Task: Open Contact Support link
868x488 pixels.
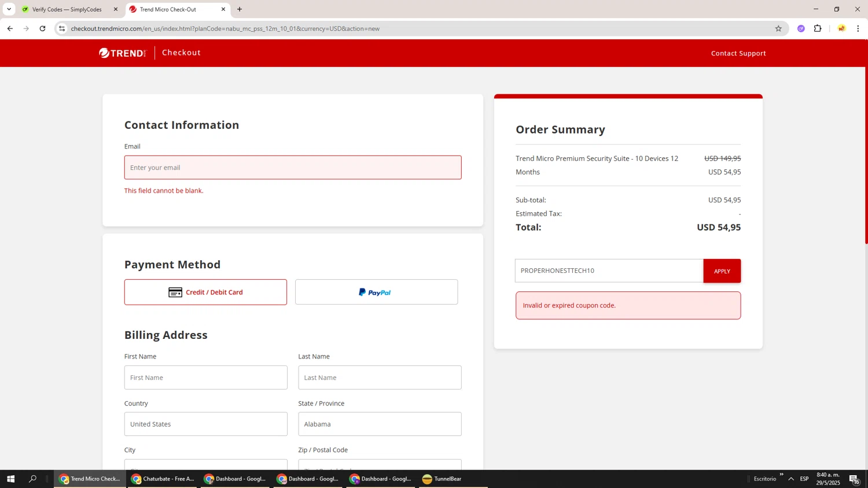Action: click(738, 53)
